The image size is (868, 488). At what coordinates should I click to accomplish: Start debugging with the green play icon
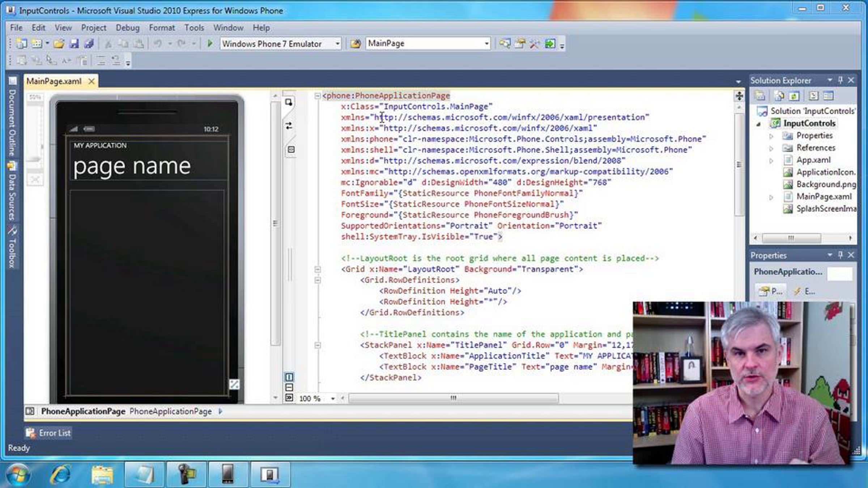tap(210, 44)
